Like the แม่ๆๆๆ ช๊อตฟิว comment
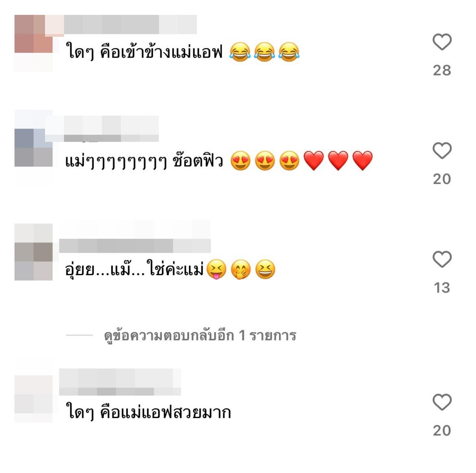The width and height of the screenshot is (476, 473). tap(442, 151)
